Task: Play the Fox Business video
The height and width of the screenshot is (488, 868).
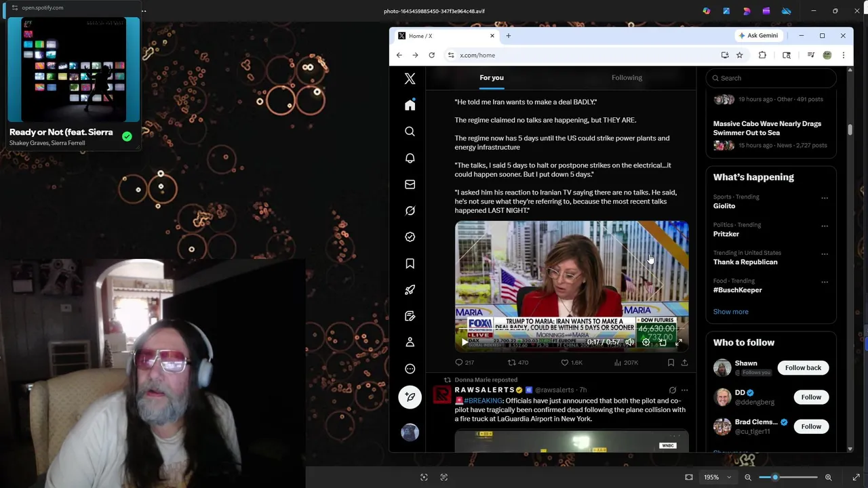Action: pos(465,343)
